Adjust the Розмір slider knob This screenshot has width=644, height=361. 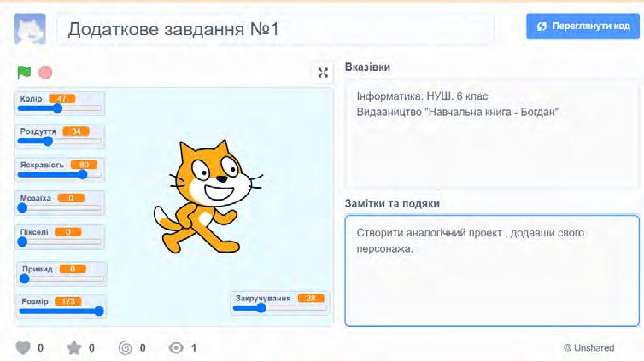point(99,311)
